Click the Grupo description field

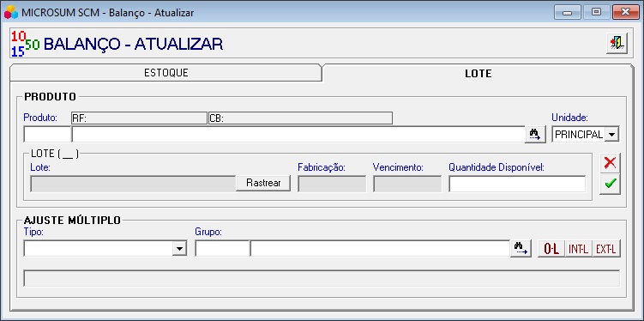click(x=380, y=248)
